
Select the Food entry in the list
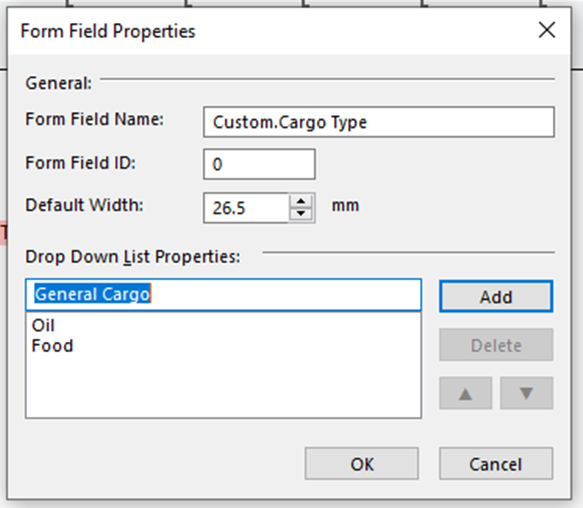tap(52, 346)
